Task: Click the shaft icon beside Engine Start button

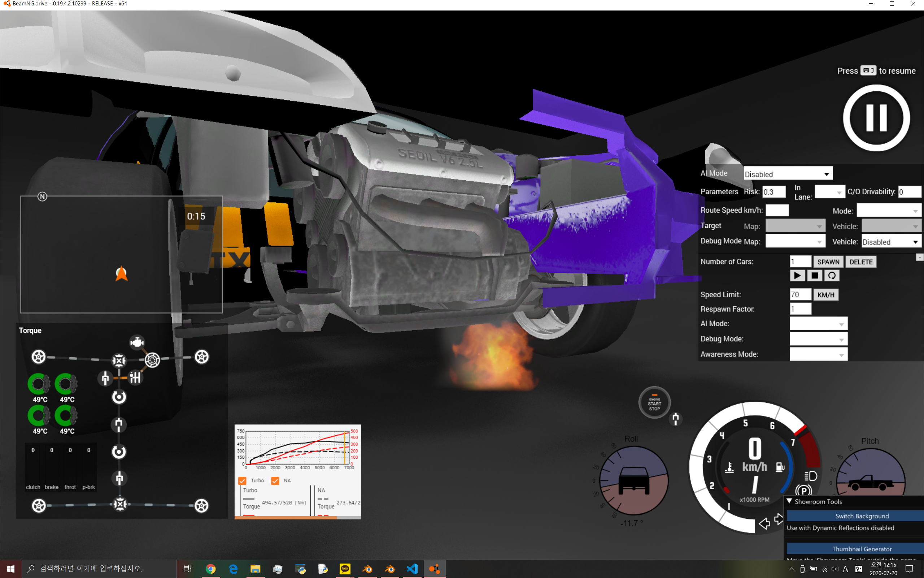Action: point(675,419)
